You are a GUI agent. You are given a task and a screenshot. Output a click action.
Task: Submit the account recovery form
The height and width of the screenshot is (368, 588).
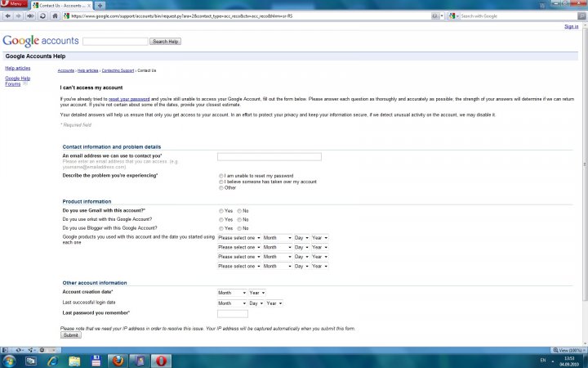tap(70, 335)
